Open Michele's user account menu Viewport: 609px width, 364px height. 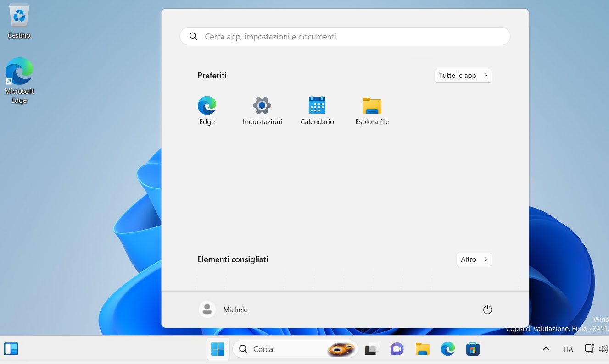(223, 310)
